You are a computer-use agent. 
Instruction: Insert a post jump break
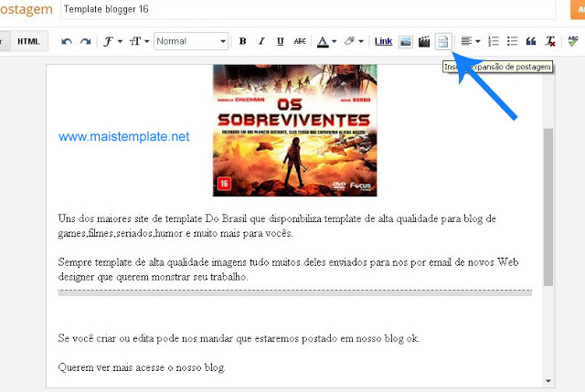pos(443,41)
